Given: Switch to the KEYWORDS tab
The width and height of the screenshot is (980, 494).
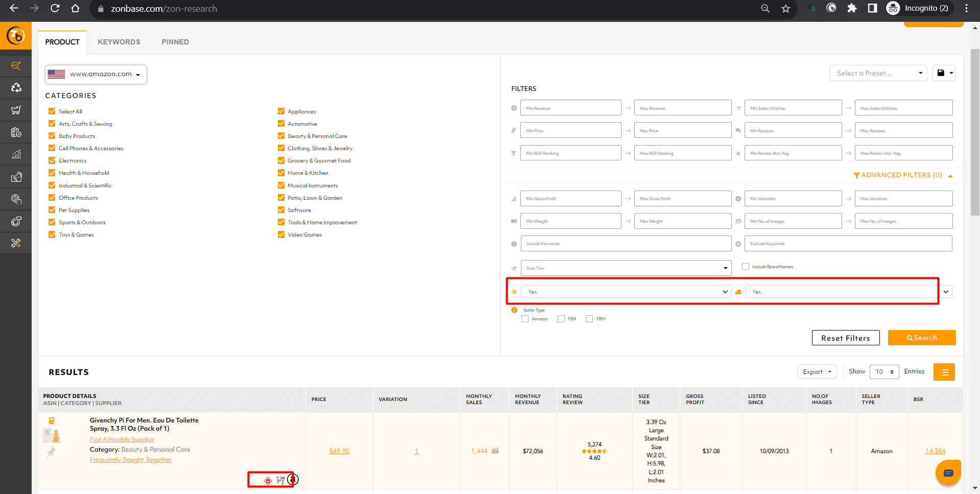Looking at the screenshot, I should (119, 42).
